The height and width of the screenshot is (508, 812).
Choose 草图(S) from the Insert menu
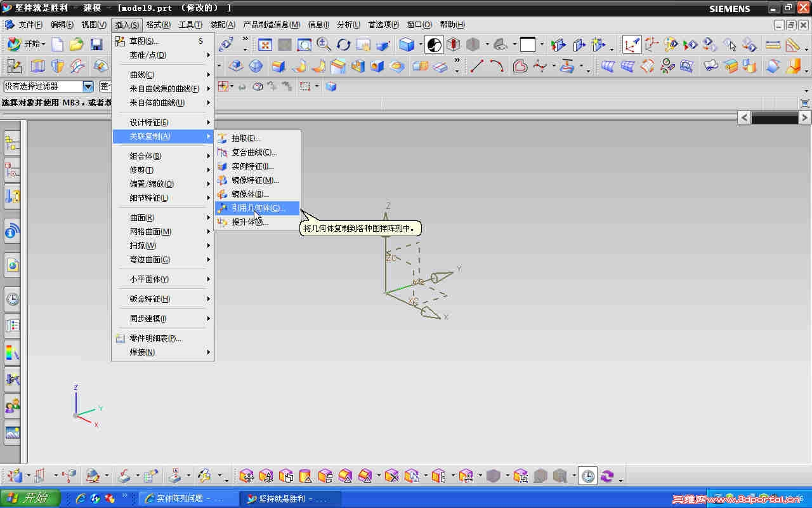(x=163, y=41)
